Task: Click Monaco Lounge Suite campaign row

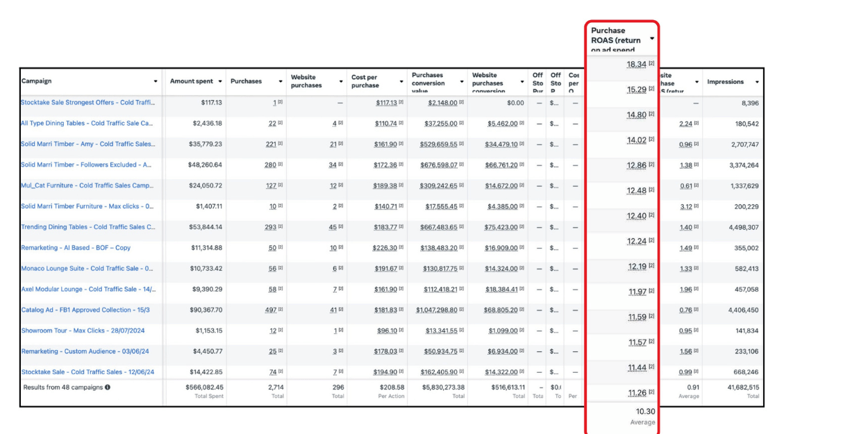Action: point(87,269)
